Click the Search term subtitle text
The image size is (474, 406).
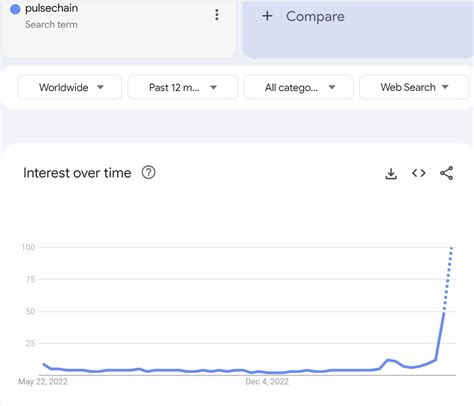point(51,24)
